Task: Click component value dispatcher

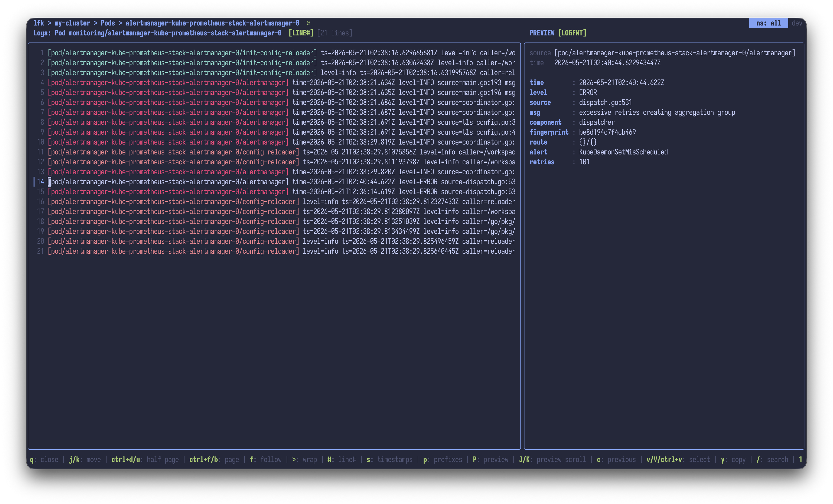Action: click(597, 122)
